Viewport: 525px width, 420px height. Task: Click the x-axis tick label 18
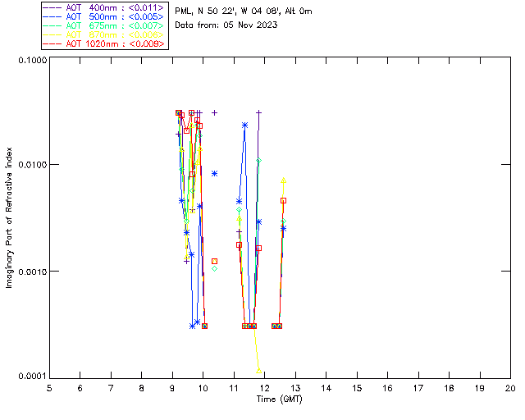449,388
